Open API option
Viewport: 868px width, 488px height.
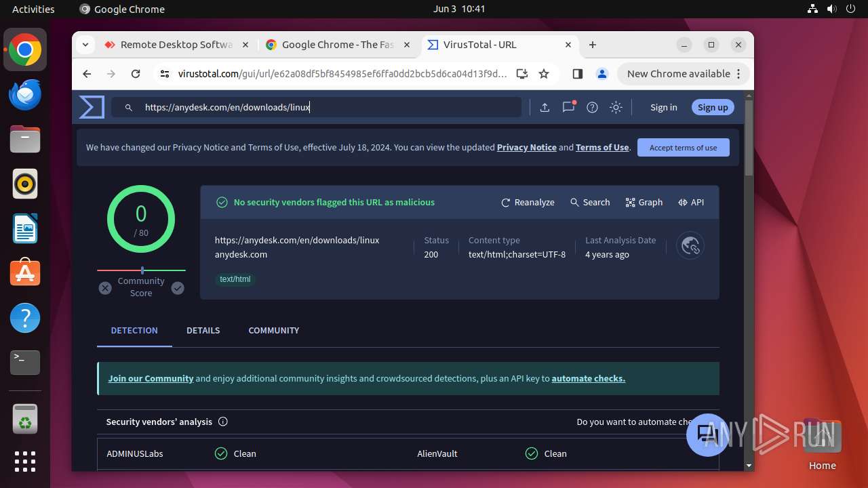click(691, 202)
